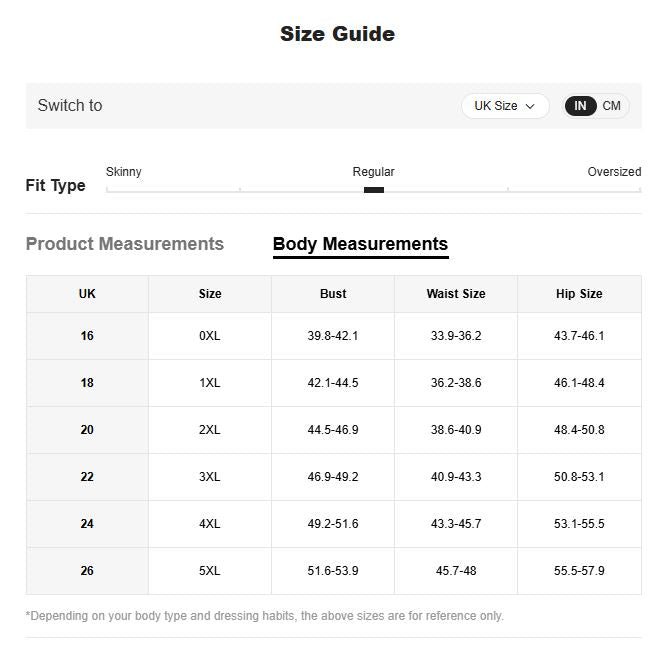
Task: Click the Bust column header
Action: (333, 294)
